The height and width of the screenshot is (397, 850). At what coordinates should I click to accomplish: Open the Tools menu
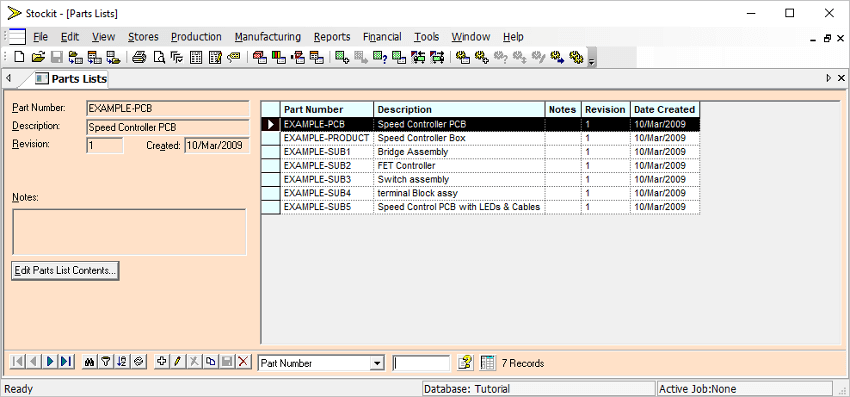(427, 37)
